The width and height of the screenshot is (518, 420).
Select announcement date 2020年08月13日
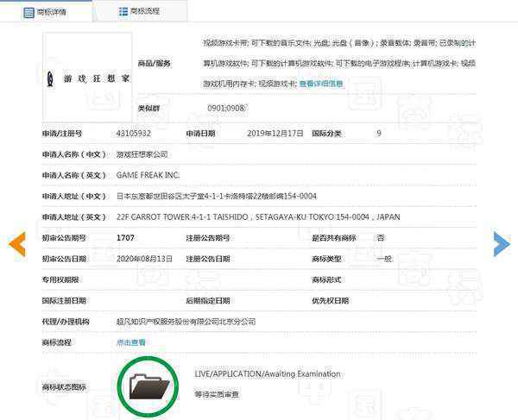144,259
